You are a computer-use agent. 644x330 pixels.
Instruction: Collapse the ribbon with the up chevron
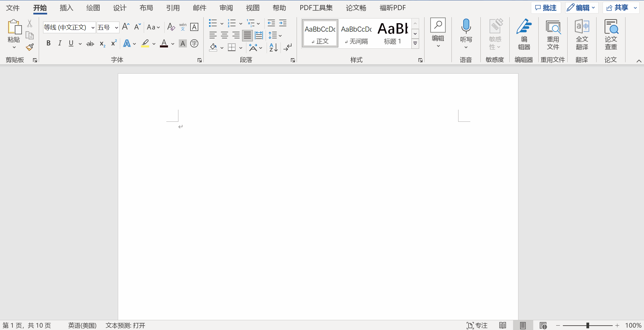coord(639,61)
